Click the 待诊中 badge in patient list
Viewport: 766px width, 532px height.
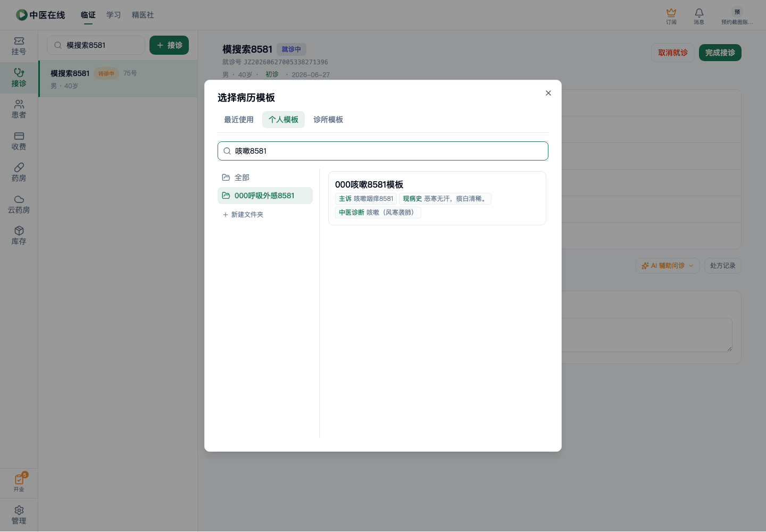click(106, 74)
